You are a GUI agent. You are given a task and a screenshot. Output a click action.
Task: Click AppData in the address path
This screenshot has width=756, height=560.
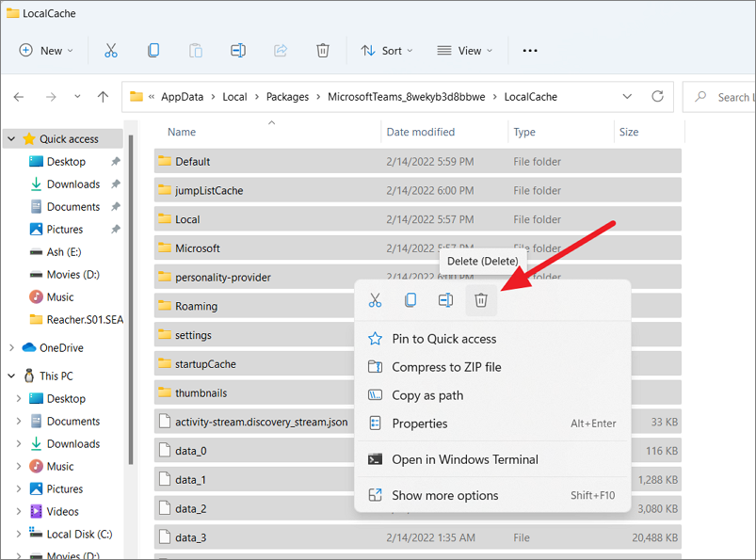click(x=183, y=97)
